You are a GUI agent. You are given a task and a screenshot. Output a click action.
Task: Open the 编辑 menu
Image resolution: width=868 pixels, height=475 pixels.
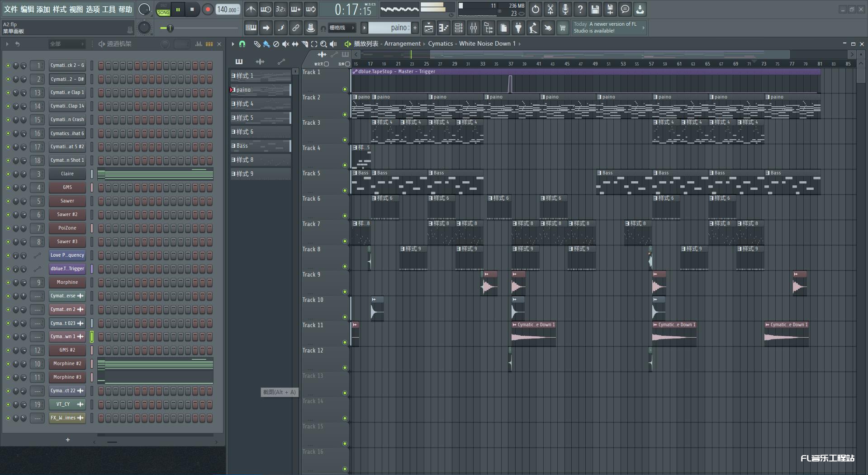pyautogui.click(x=27, y=9)
